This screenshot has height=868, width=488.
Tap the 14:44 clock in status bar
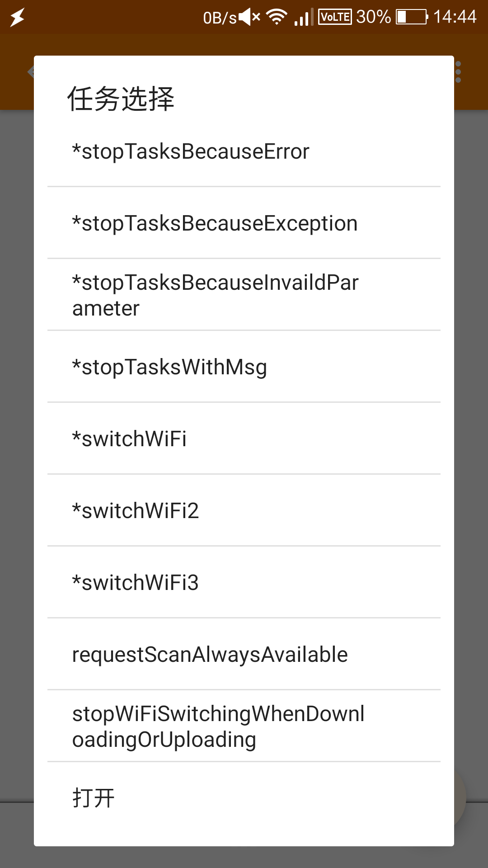coord(455,17)
